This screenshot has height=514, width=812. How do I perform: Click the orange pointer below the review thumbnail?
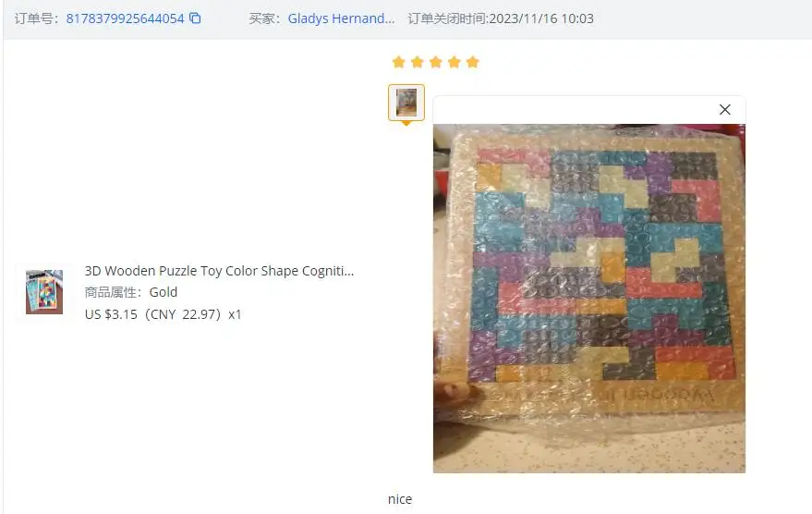click(x=406, y=123)
